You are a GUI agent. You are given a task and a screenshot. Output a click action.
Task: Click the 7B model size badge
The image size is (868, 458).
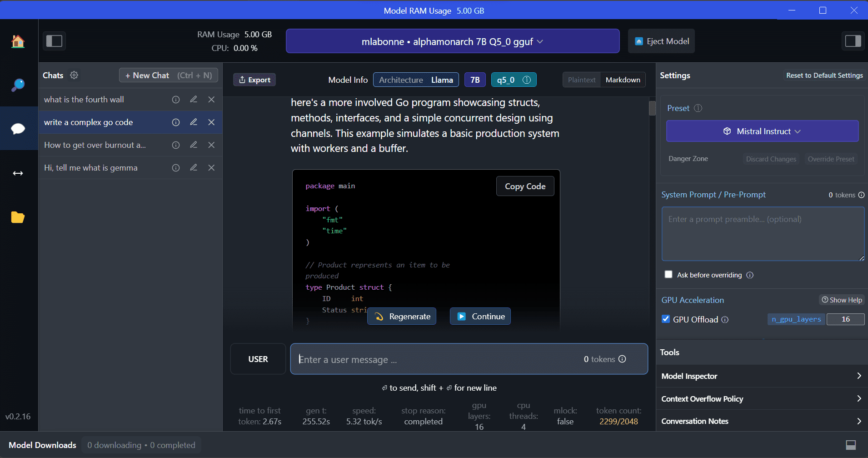click(475, 80)
